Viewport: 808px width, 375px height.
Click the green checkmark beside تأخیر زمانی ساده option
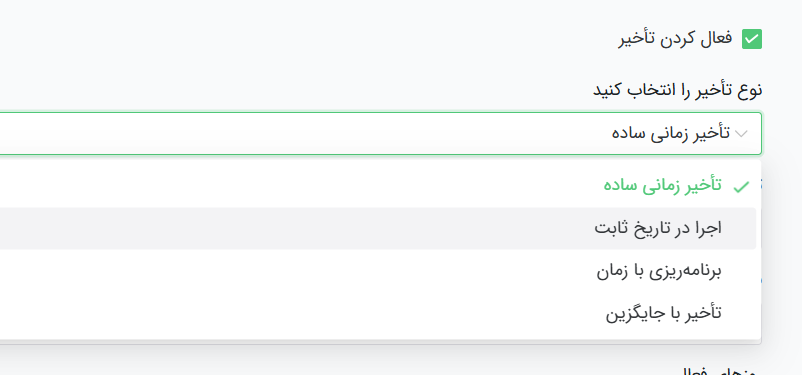coord(741,187)
